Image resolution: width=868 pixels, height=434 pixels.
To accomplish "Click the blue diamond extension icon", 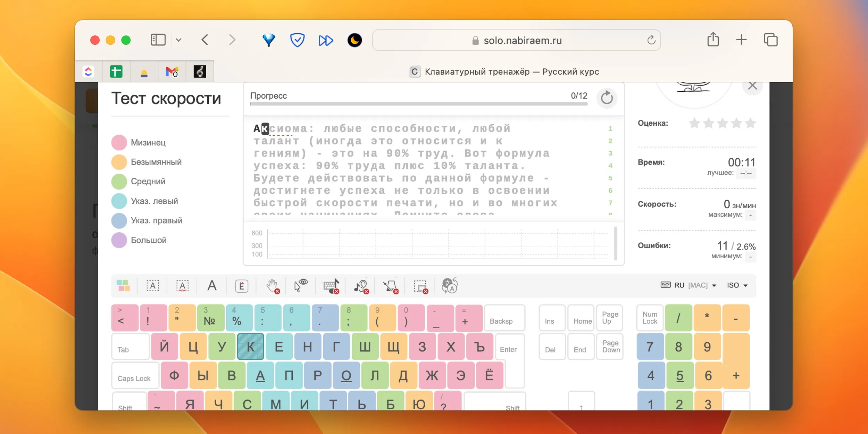I will click(268, 40).
